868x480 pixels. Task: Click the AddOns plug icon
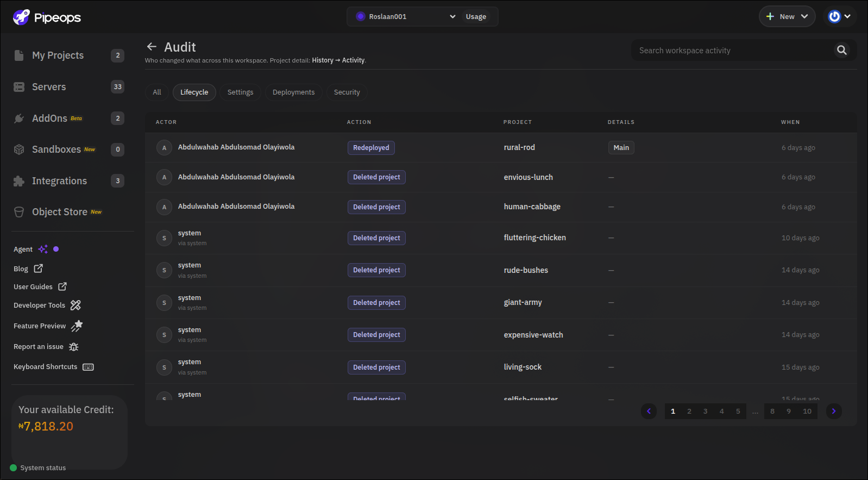19,119
